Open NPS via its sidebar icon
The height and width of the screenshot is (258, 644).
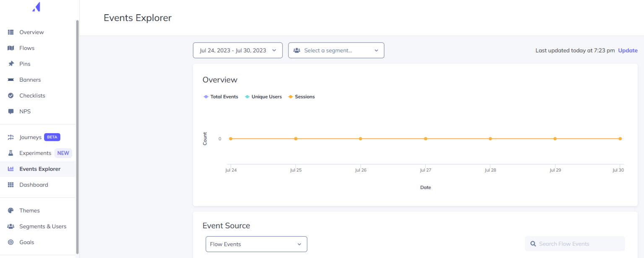click(10, 111)
